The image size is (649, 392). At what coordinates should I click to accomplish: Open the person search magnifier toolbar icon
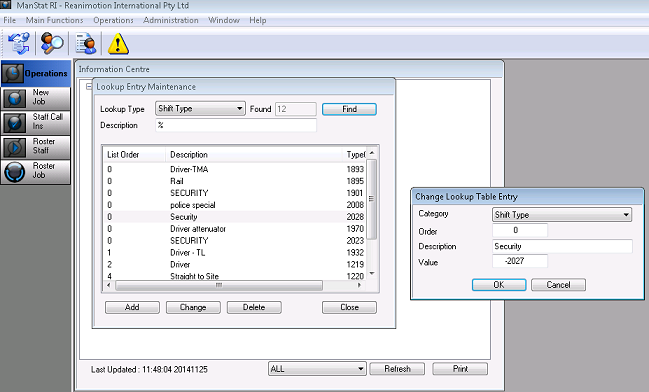pyautogui.click(x=52, y=43)
